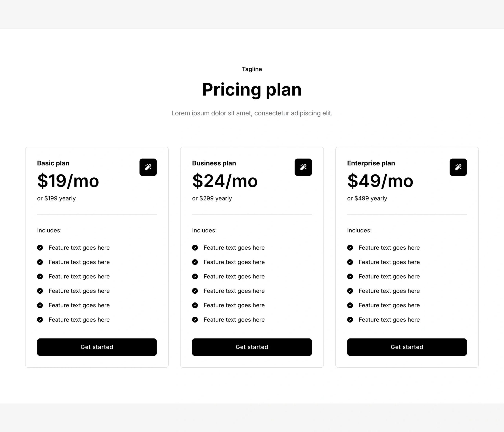
Task: Click the Basic plan magic wand icon
Action: (148, 167)
